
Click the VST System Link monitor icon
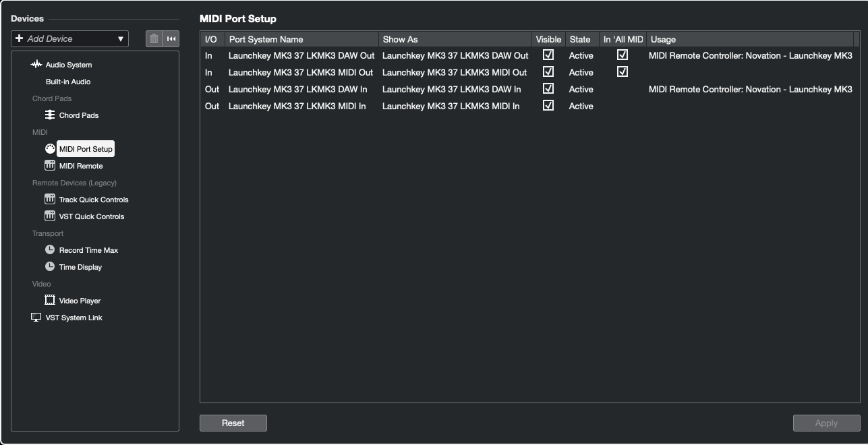coord(36,318)
